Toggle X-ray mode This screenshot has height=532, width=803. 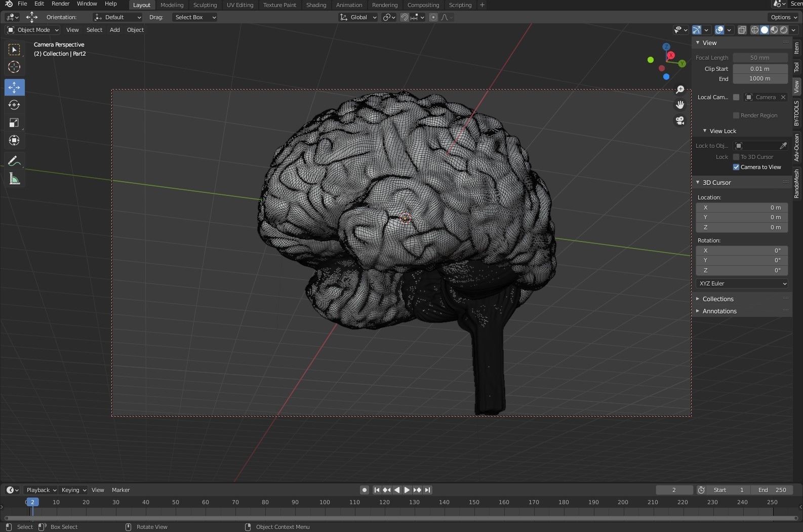click(x=742, y=30)
